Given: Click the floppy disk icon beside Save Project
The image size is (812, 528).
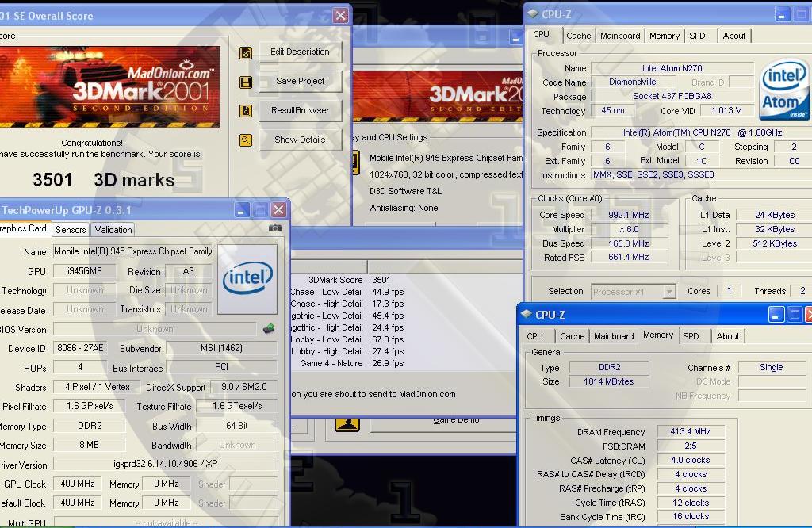Looking at the screenshot, I should coord(246,82).
